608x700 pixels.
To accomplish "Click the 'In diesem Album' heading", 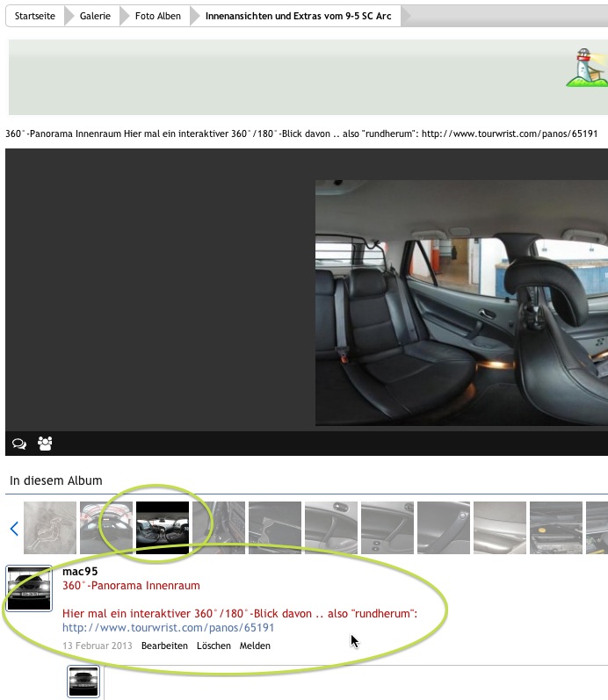I will coord(56,480).
